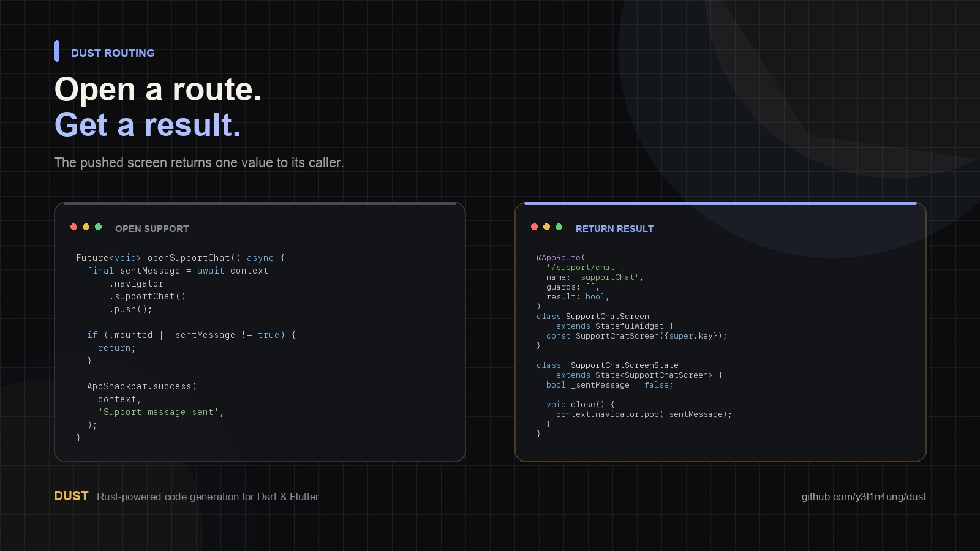Viewport: 980px width, 551px height.
Task: Click the '@AppRoute(' annotation line
Action: pos(561,258)
